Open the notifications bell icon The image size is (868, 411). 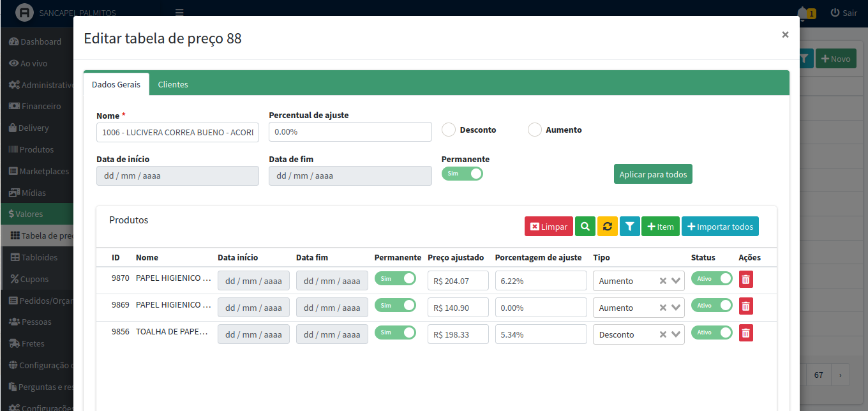[803, 13]
